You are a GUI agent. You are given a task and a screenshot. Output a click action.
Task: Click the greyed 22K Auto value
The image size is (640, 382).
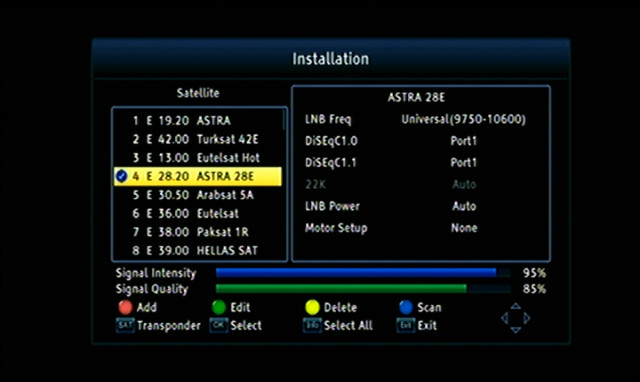point(464,184)
